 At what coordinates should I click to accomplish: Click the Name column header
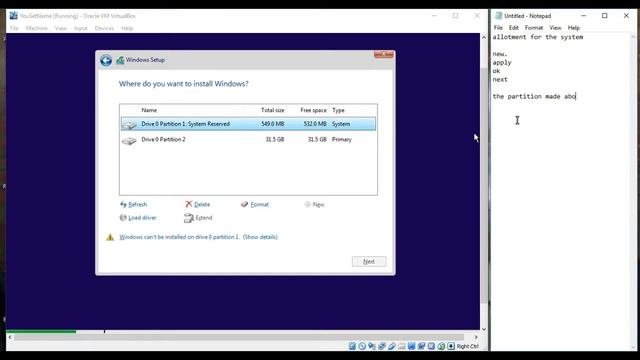(149, 110)
